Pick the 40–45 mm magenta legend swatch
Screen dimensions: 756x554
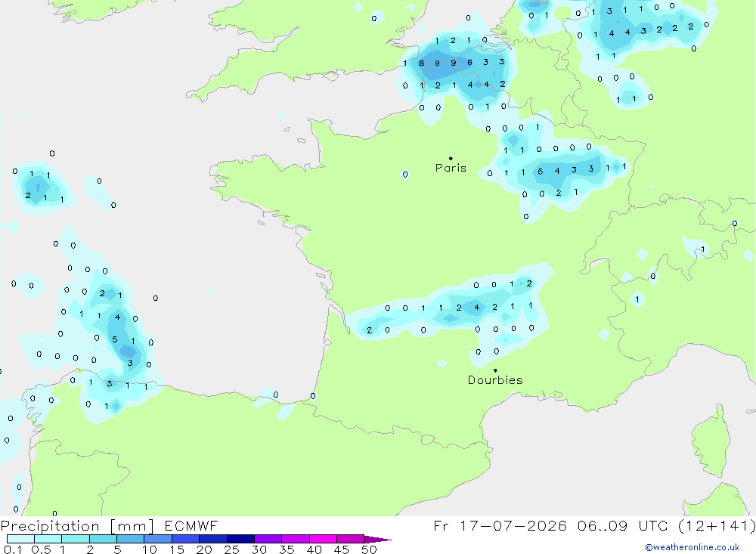(x=323, y=539)
